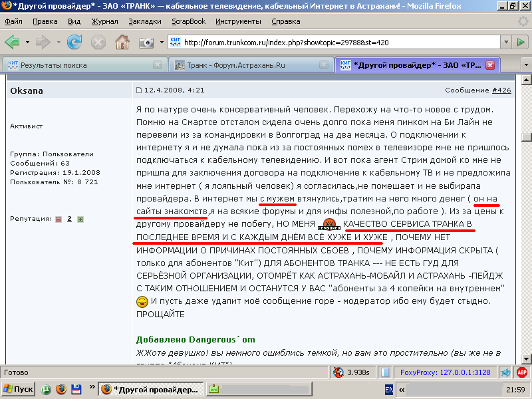
Task: Click the gray Forward arrow button
Action: coord(43,43)
